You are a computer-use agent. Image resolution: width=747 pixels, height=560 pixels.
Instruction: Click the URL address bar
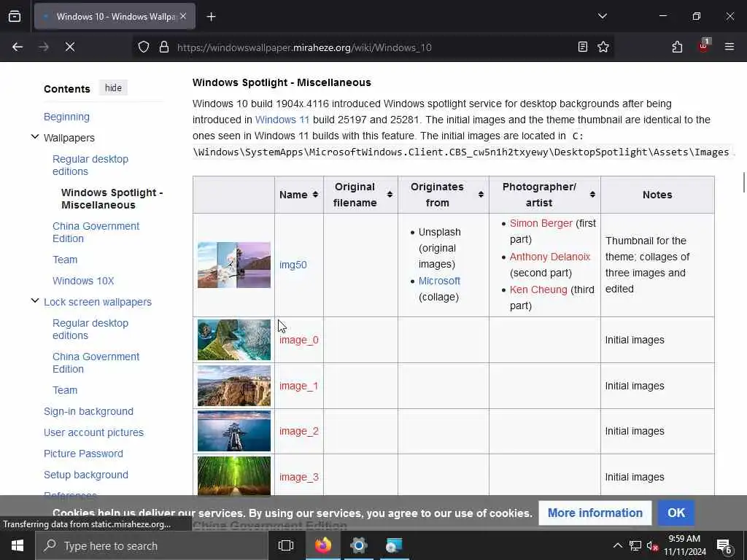coord(371,47)
